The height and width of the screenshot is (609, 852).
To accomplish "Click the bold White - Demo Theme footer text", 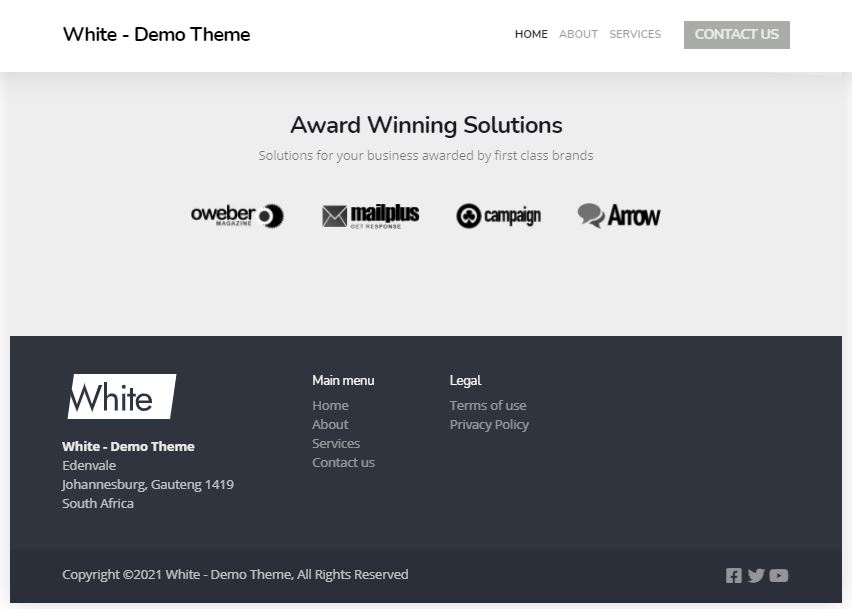I will point(128,446).
